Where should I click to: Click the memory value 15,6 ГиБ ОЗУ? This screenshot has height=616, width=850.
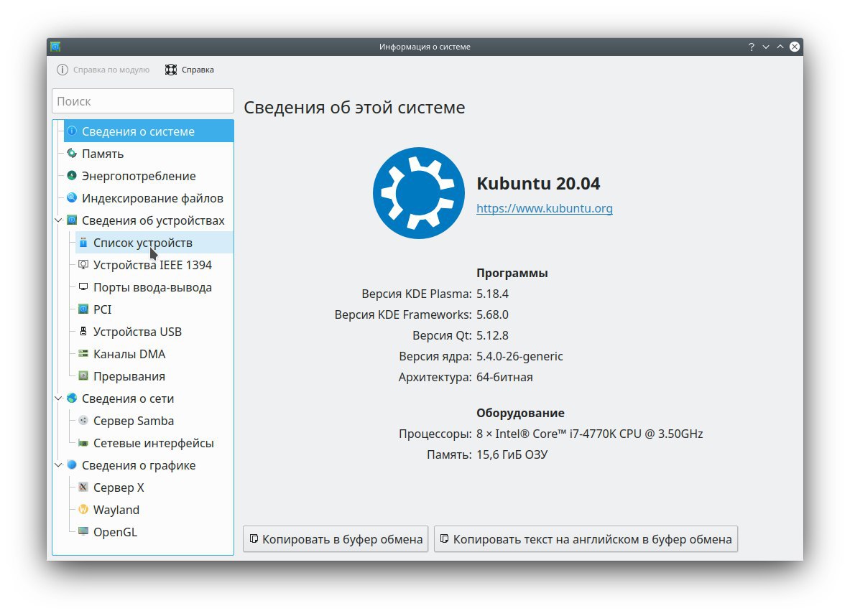(512, 454)
